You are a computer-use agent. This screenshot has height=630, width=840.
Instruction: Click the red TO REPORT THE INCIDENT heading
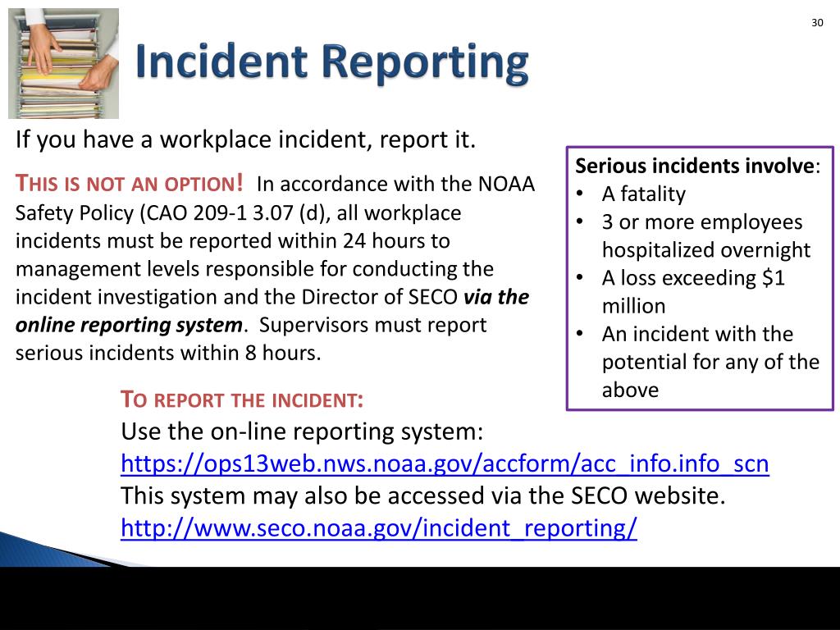point(244,399)
